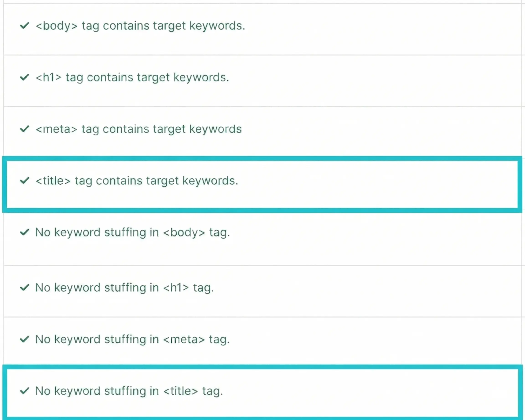
Task: Click the checkmark for no stuffing in body tag
Action: [25, 232]
